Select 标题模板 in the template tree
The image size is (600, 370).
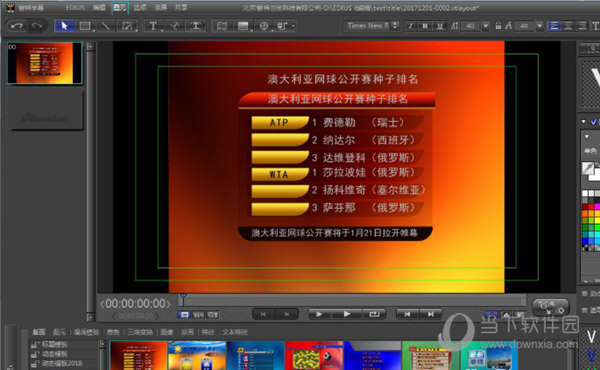click(55, 345)
